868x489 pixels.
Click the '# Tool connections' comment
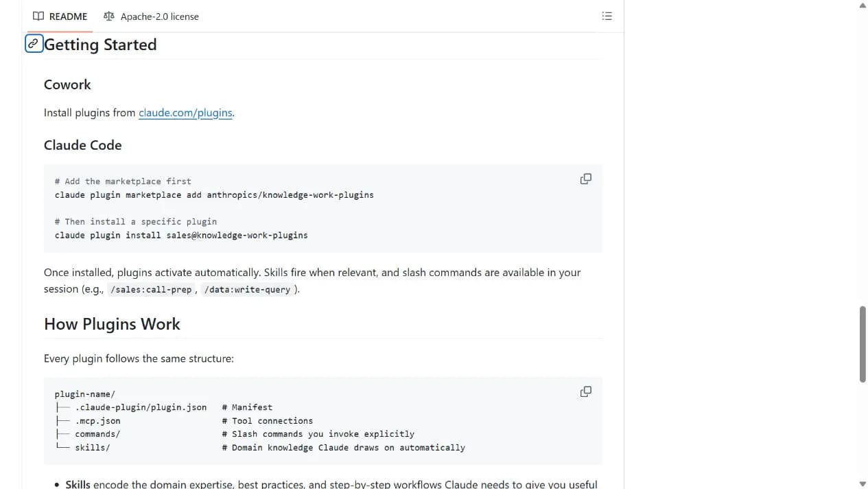pos(268,421)
